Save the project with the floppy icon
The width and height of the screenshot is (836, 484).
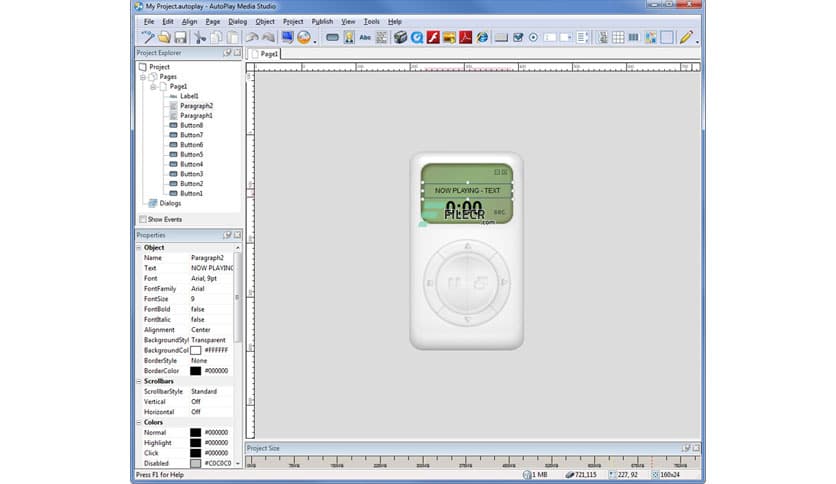[180, 37]
